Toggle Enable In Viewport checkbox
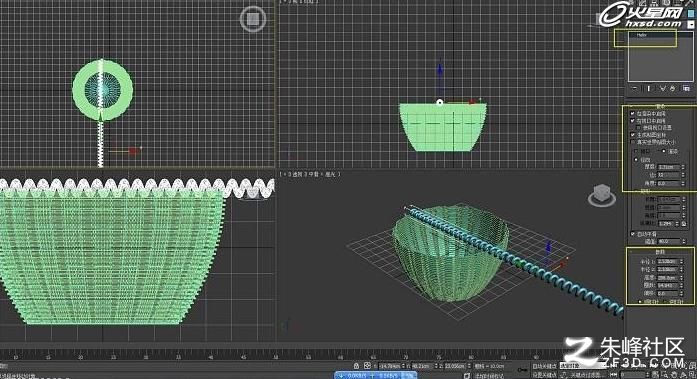 pyautogui.click(x=633, y=121)
